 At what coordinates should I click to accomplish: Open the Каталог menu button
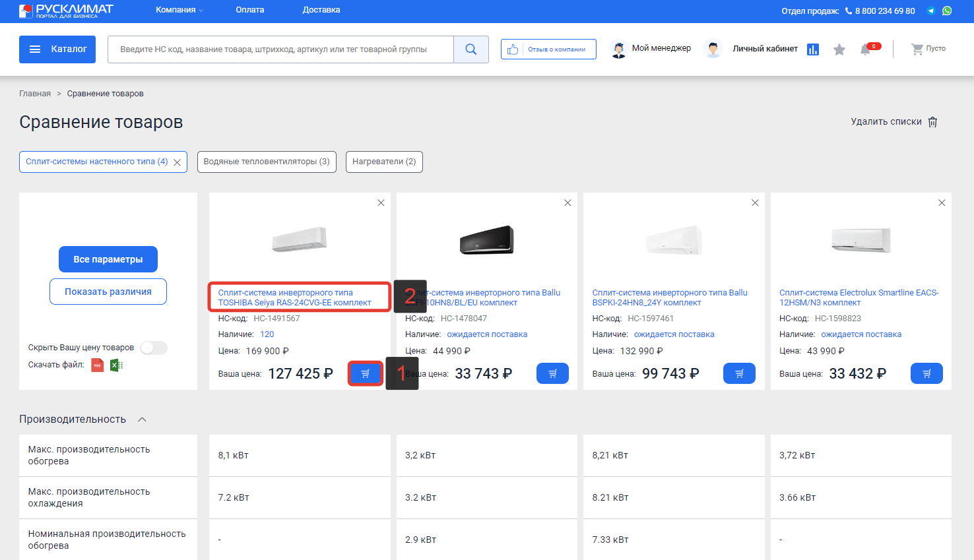click(x=57, y=49)
